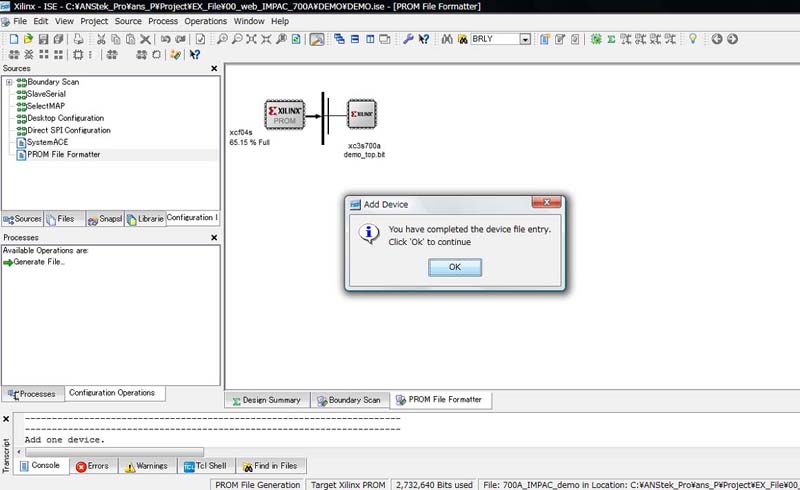This screenshot has height=490, width=800.
Task: Open the Find in Files transcript tab
Action: [x=270, y=466]
